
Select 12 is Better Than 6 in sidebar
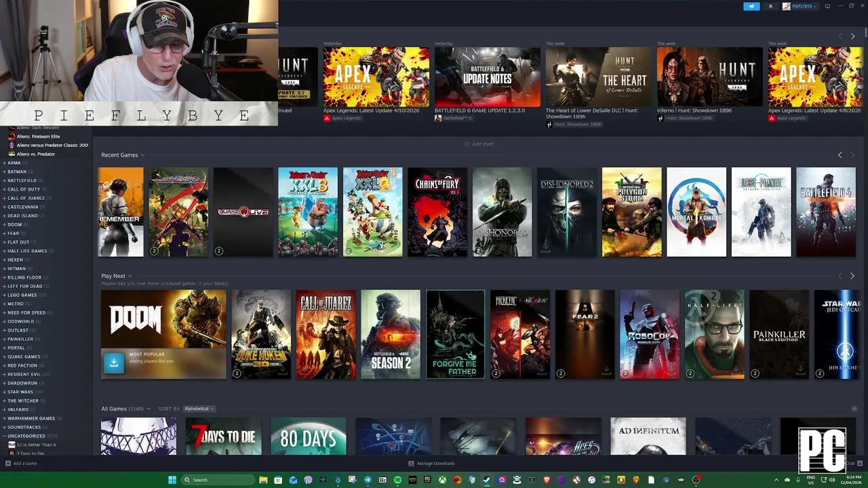[36, 445]
